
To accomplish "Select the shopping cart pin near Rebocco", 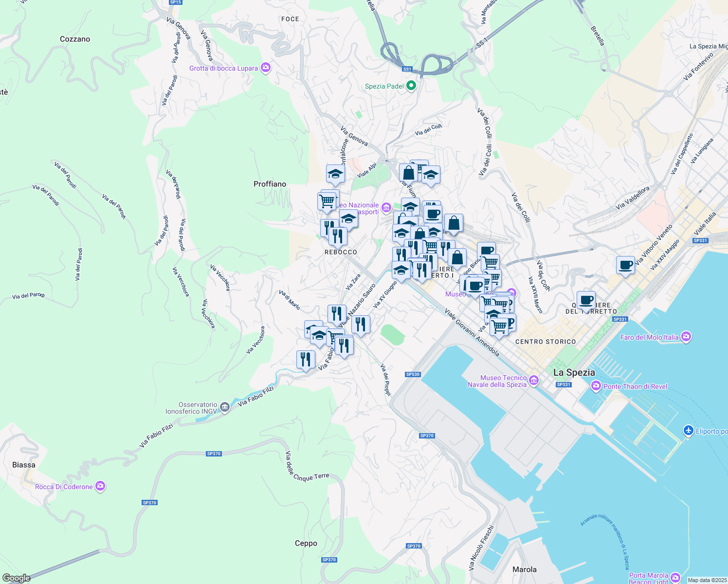I will pos(327,201).
